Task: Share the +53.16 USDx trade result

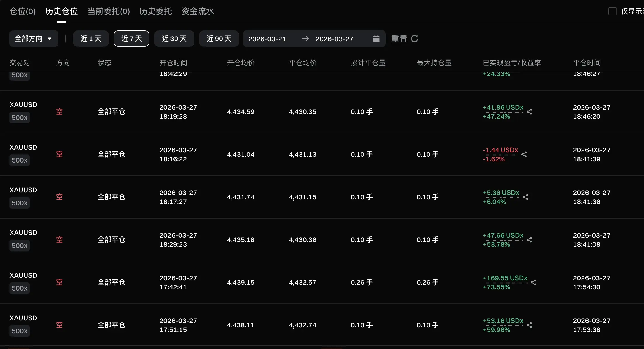Action: [529, 325]
